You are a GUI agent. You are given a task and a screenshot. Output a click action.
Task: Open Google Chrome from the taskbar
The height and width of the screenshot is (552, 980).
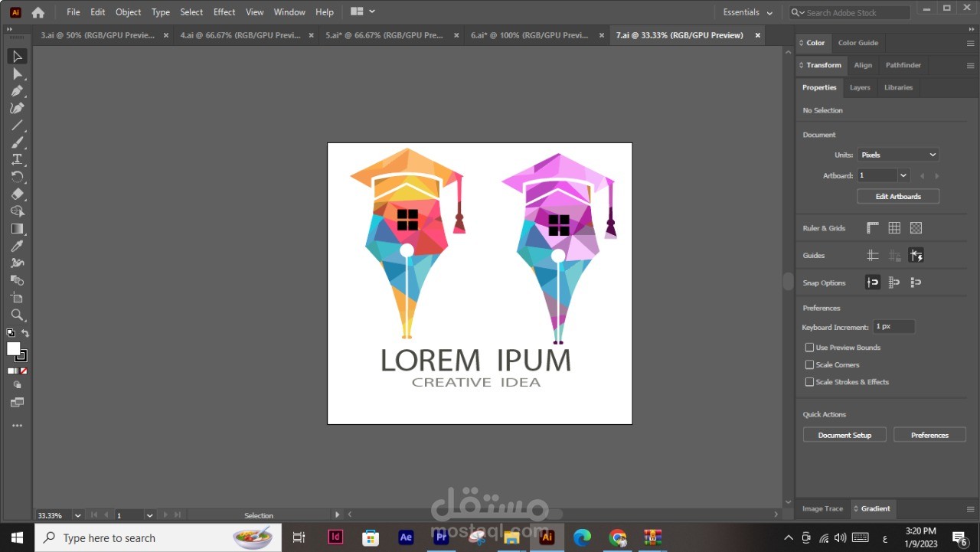tap(618, 537)
